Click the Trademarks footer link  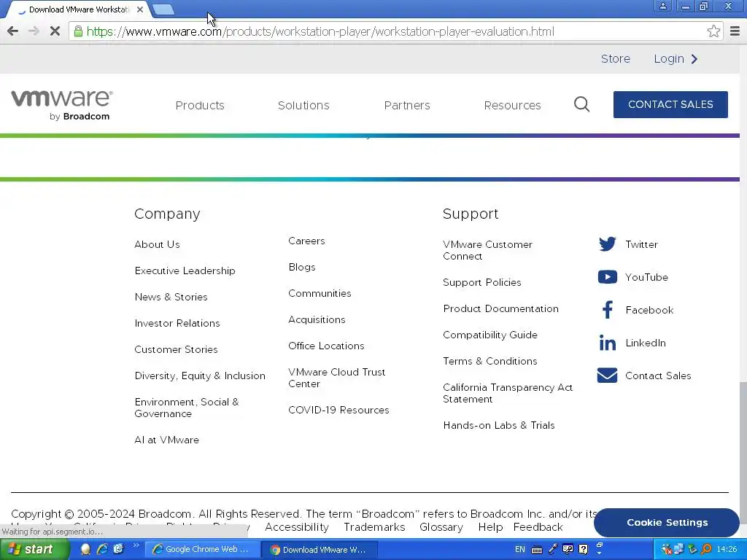point(374,526)
